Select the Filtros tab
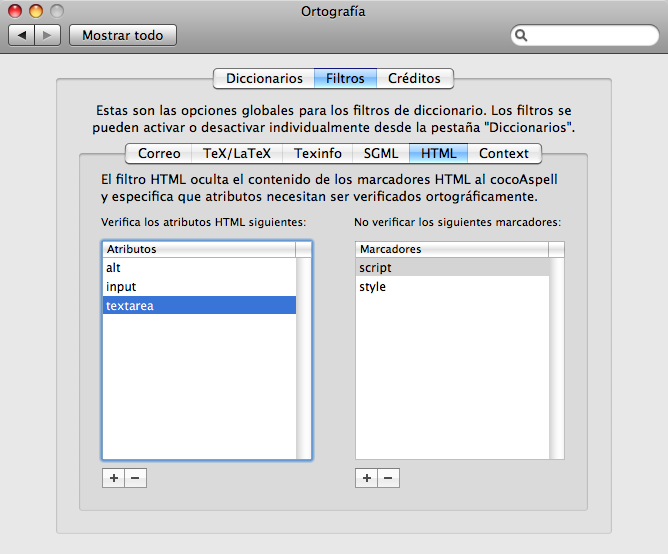This screenshot has height=554, width=668. [345, 78]
